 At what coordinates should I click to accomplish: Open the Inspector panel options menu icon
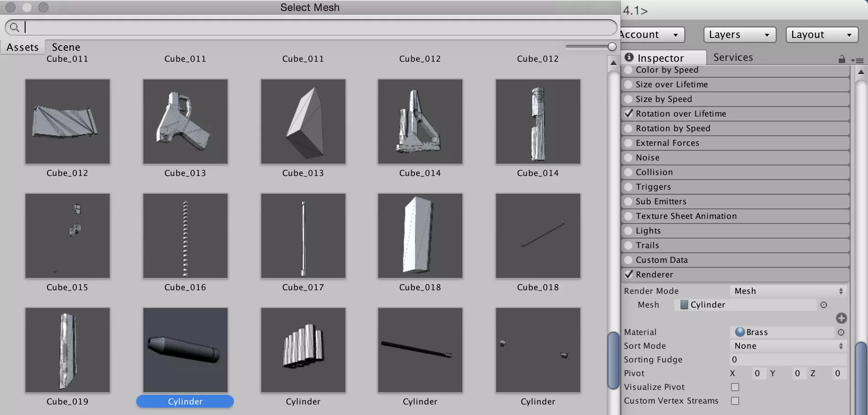[x=858, y=60]
